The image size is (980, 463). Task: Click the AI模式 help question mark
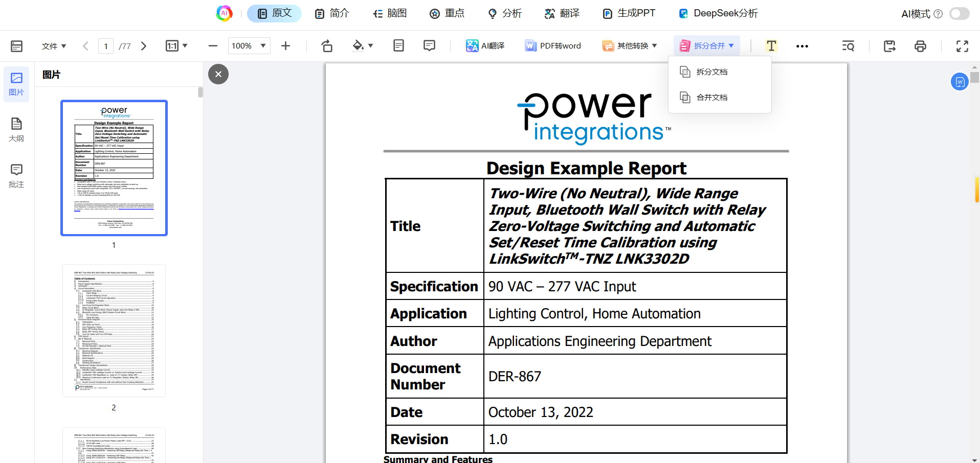click(x=938, y=14)
